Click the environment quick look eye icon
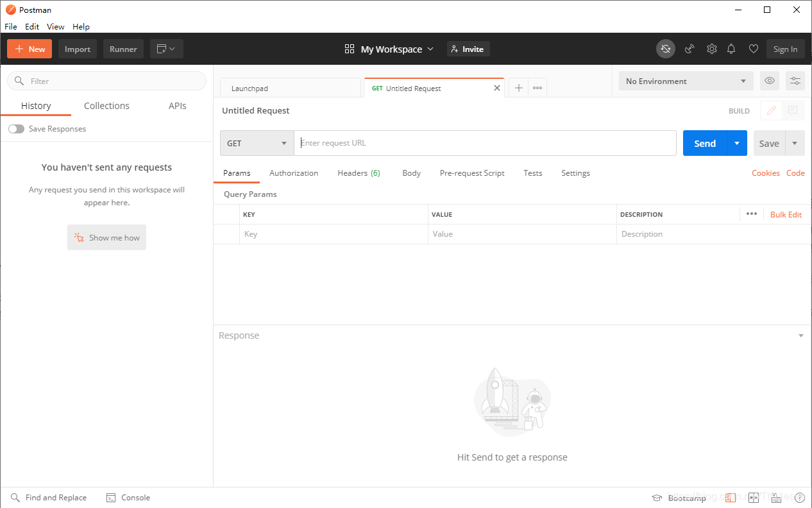The height and width of the screenshot is (508, 812). 770,81
